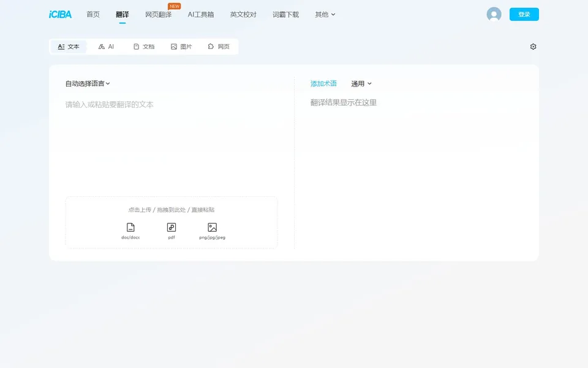Open 翻译 in the navigation bar

[x=123, y=14]
